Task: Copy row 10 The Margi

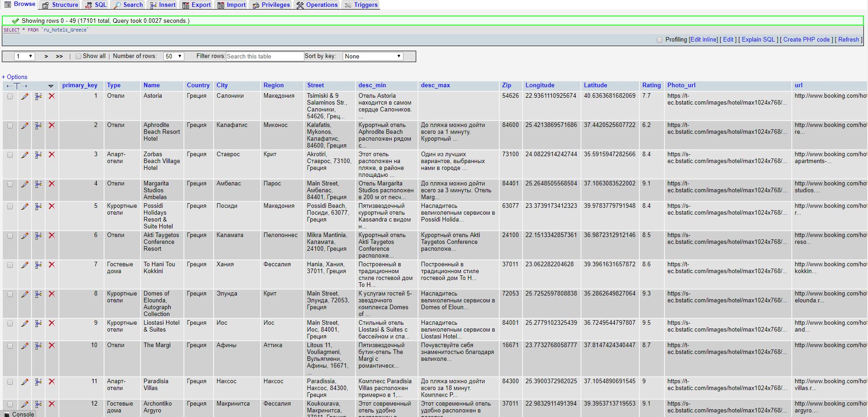Action: (38, 346)
